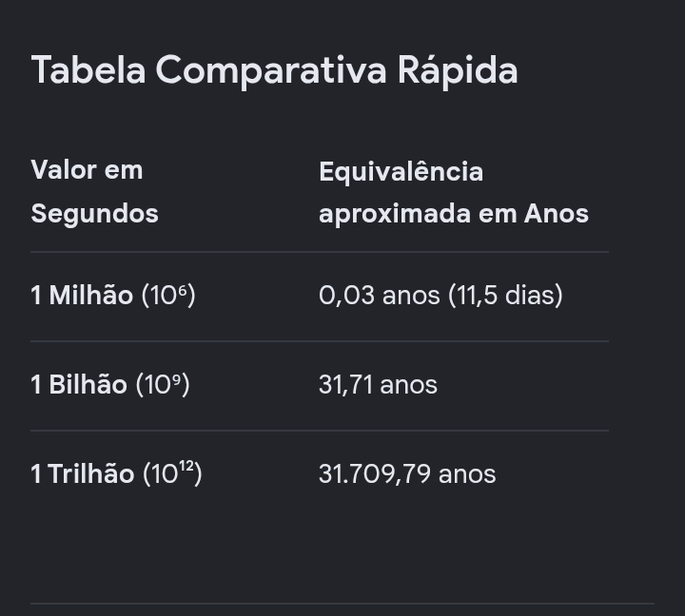685x616 pixels.
Task: Click the "Equivalência" header word
Action: click(x=401, y=171)
